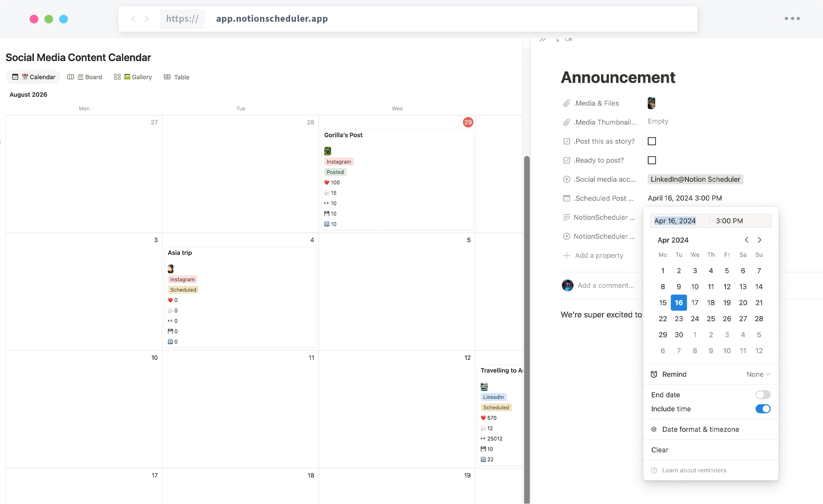Viewport: 823px width, 504px height.
Task: Open the Gorilla's Post calendar card
Action: (397, 180)
